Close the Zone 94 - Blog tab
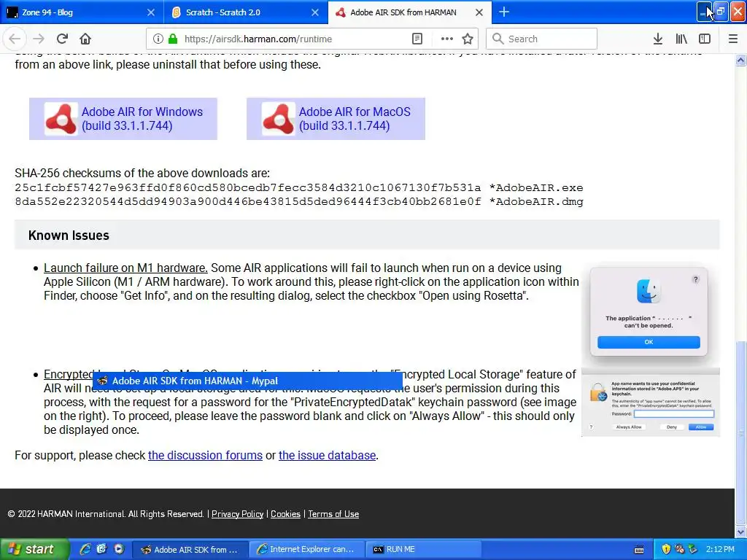Viewport: 747px width, 560px height. [x=151, y=12]
